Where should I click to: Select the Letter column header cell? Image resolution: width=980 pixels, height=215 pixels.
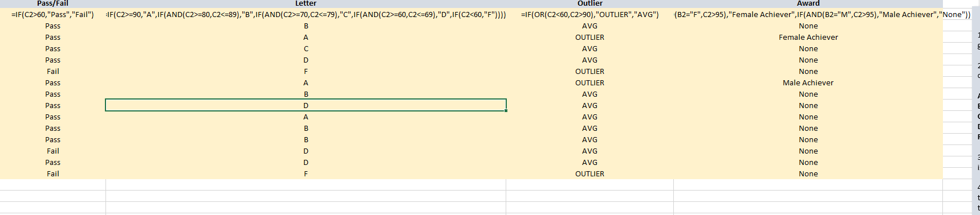coord(306,3)
